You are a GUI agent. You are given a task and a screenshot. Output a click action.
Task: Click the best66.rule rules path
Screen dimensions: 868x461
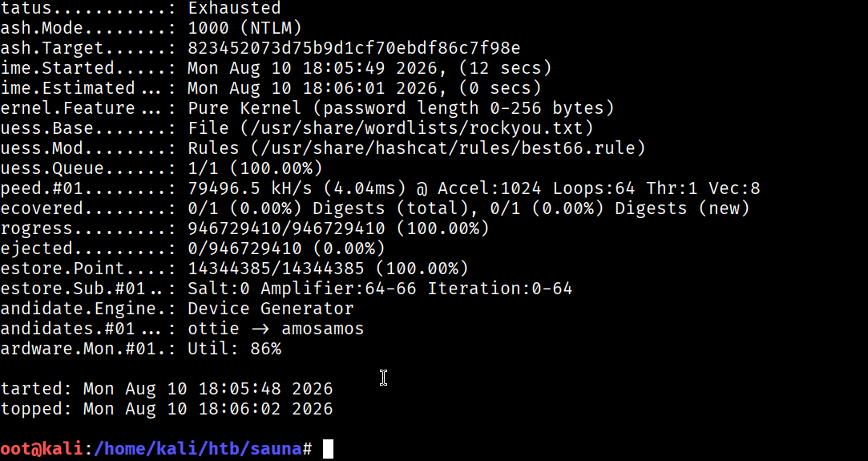click(442, 148)
